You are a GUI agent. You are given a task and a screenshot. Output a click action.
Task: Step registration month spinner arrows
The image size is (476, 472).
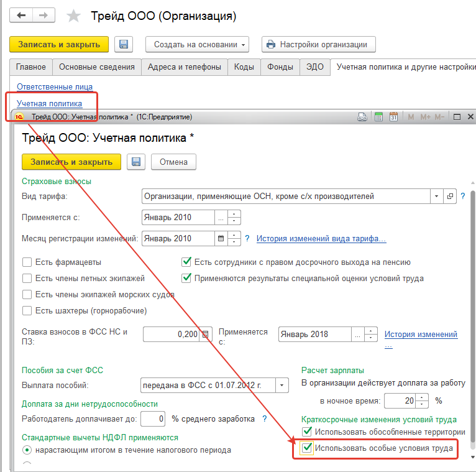(x=234, y=238)
